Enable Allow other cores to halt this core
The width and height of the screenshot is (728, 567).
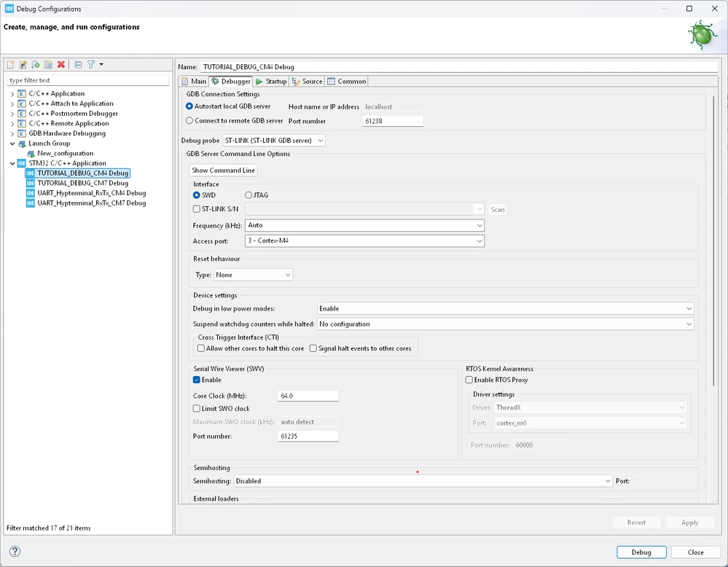tap(201, 348)
